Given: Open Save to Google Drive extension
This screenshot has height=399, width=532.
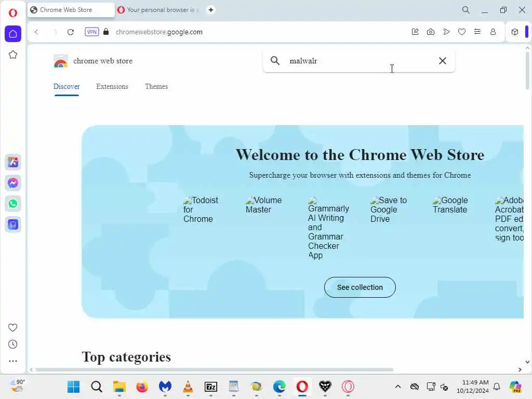Looking at the screenshot, I should point(389,210).
